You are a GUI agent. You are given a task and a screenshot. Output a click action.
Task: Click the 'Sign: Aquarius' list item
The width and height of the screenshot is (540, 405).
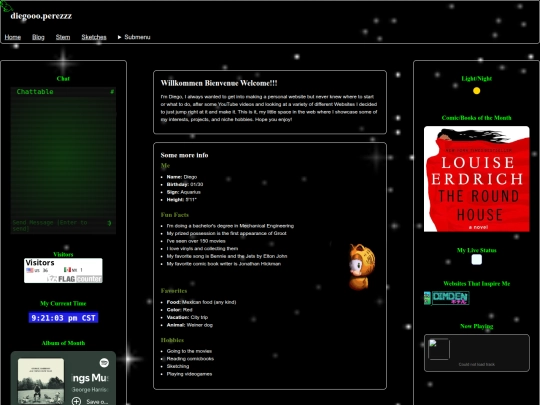pos(184,192)
